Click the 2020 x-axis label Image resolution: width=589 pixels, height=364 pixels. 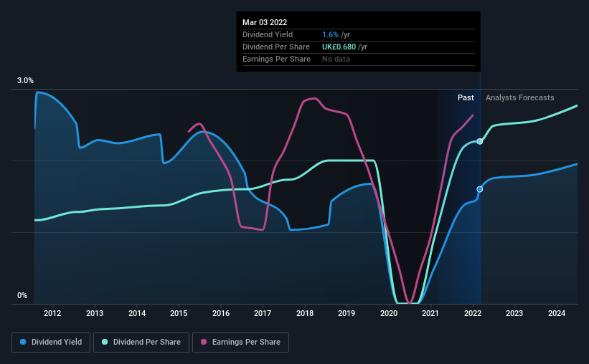(389, 313)
